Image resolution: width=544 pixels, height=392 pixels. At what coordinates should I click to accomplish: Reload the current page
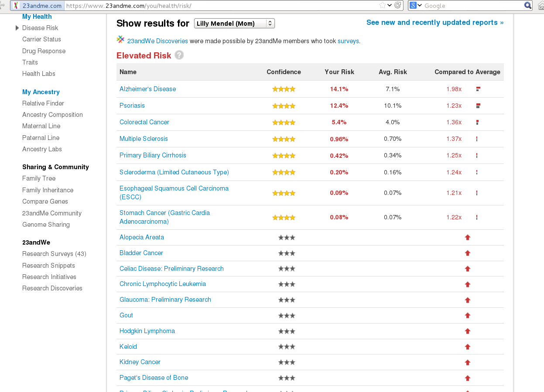[397, 5]
